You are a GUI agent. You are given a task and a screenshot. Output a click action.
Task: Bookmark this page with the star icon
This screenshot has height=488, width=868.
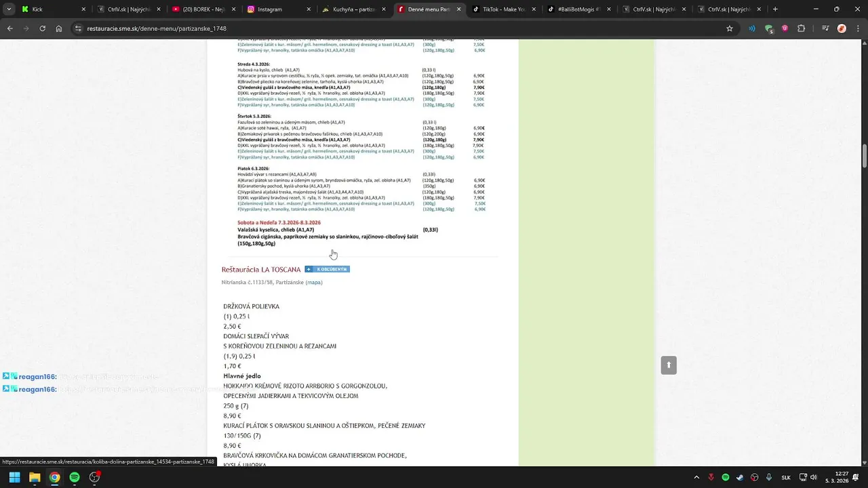click(x=730, y=28)
